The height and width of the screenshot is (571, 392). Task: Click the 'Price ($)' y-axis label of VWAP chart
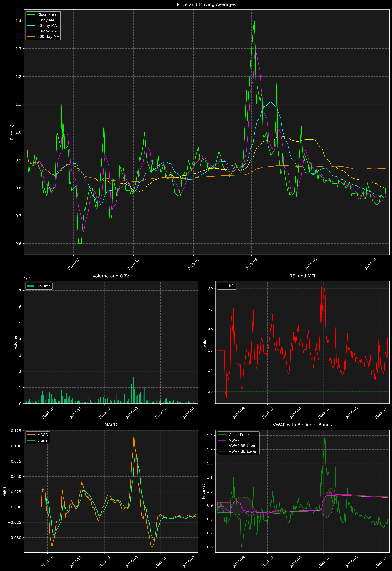pyautogui.click(x=203, y=491)
